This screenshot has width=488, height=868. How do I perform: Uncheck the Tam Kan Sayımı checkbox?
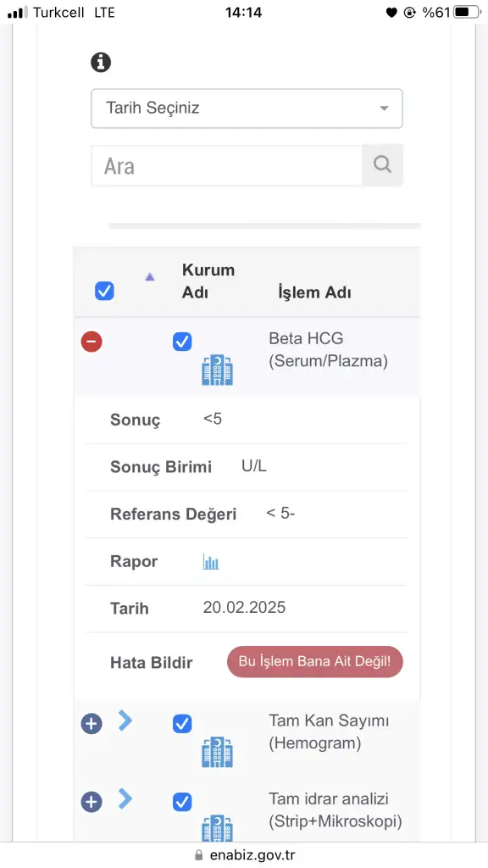[x=183, y=724]
